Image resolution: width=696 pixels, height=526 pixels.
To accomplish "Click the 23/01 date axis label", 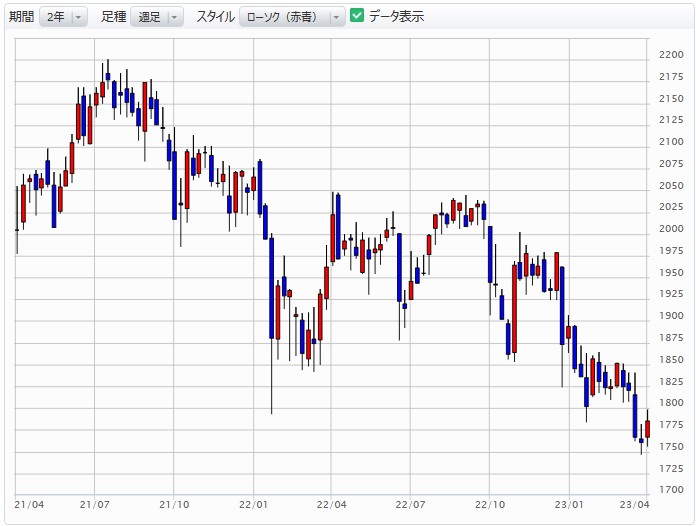I will coord(569,505).
